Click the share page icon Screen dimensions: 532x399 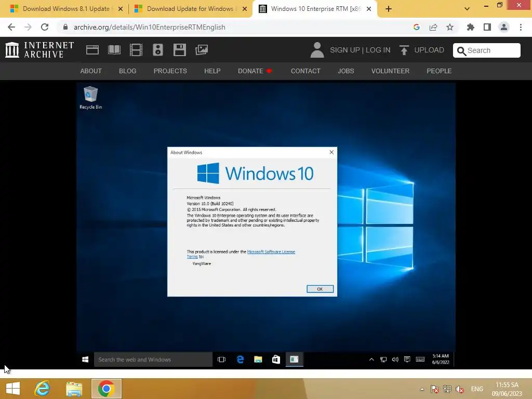pyautogui.click(x=433, y=27)
